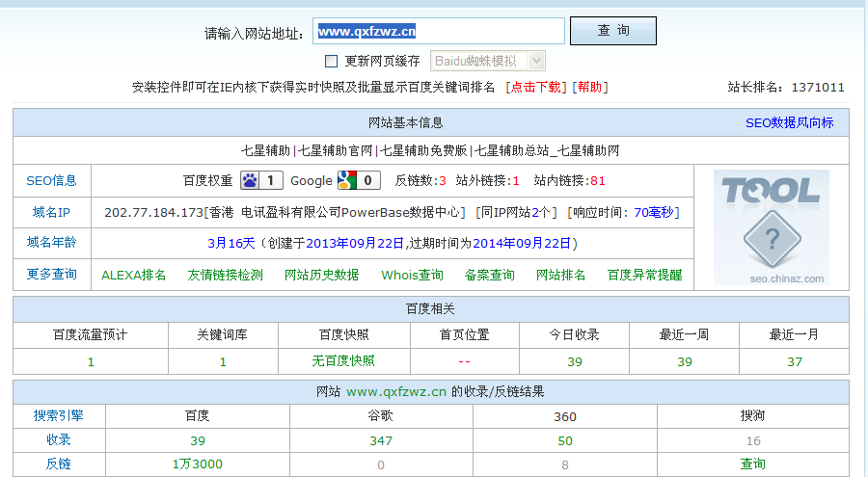Open the 网站排名 link
This screenshot has height=477, width=868.
[560, 275]
